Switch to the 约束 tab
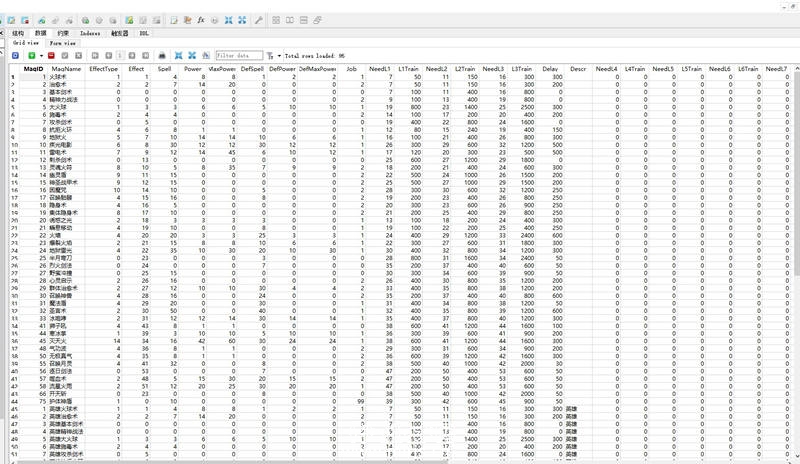Screen dimensions: 800x464 pos(63,33)
